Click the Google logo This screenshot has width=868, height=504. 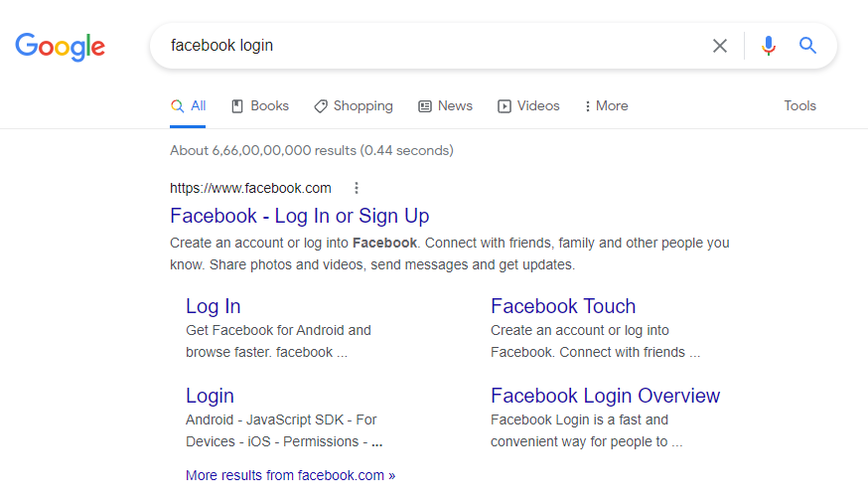pos(60,47)
